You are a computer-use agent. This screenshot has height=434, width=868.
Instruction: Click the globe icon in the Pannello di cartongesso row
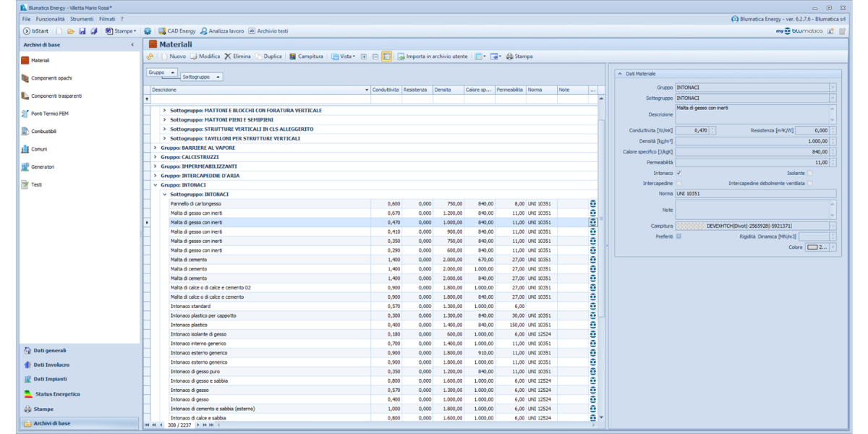click(593, 204)
